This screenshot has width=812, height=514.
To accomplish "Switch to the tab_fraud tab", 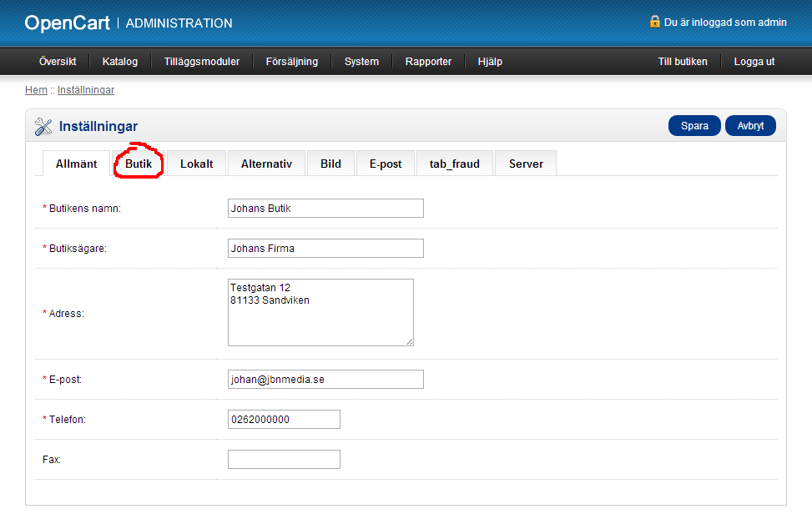I will 454,164.
